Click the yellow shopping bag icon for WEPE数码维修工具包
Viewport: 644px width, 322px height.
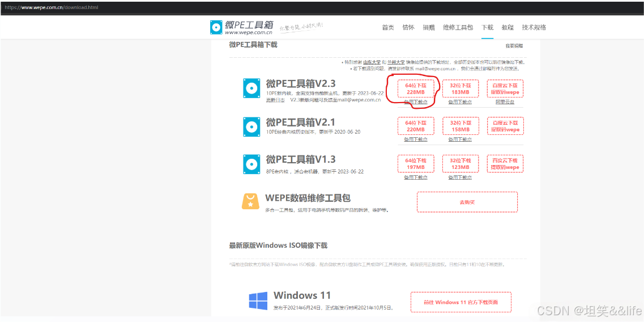250,201
